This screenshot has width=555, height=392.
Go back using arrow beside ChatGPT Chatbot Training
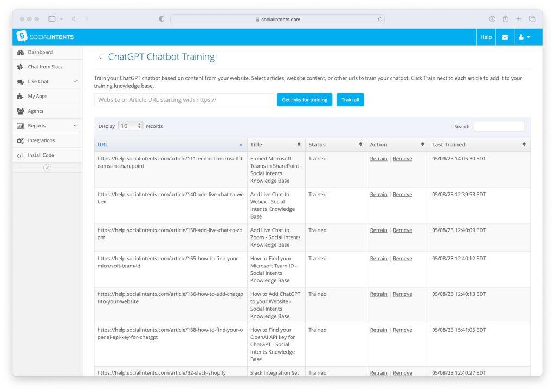coord(100,57)
